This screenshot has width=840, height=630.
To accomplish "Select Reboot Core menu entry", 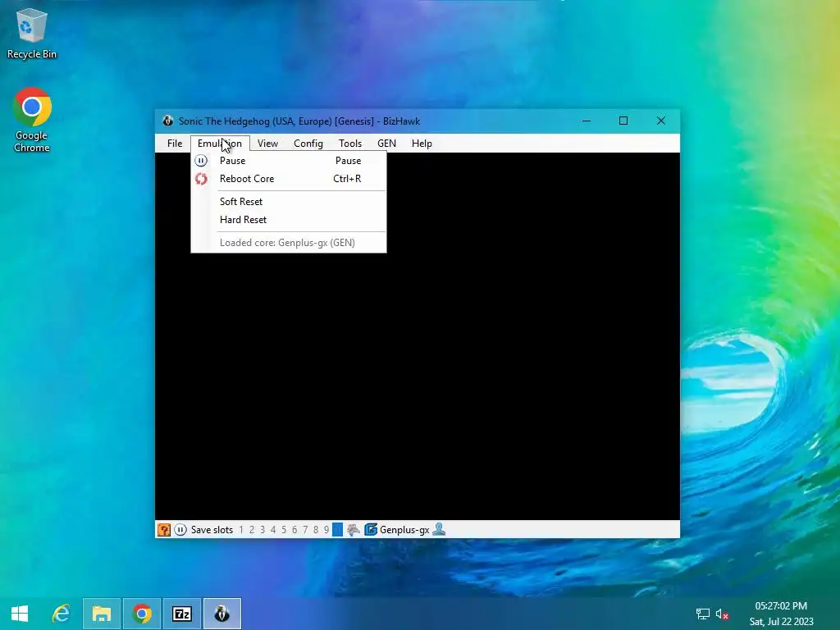I will 288,179.
